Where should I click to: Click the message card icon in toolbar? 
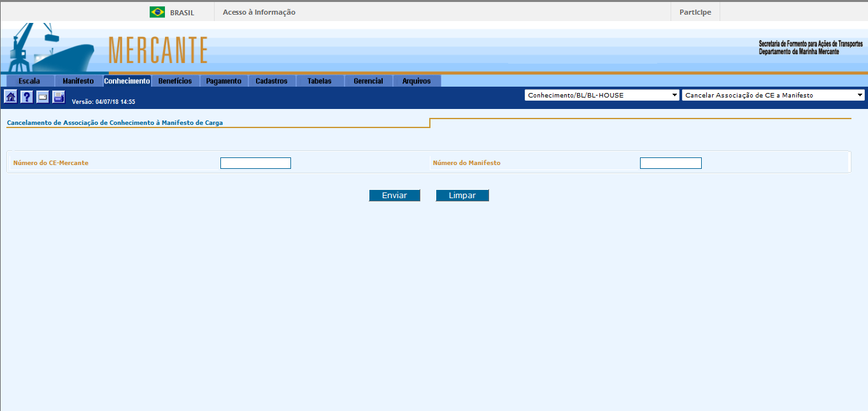click(43, 97)
